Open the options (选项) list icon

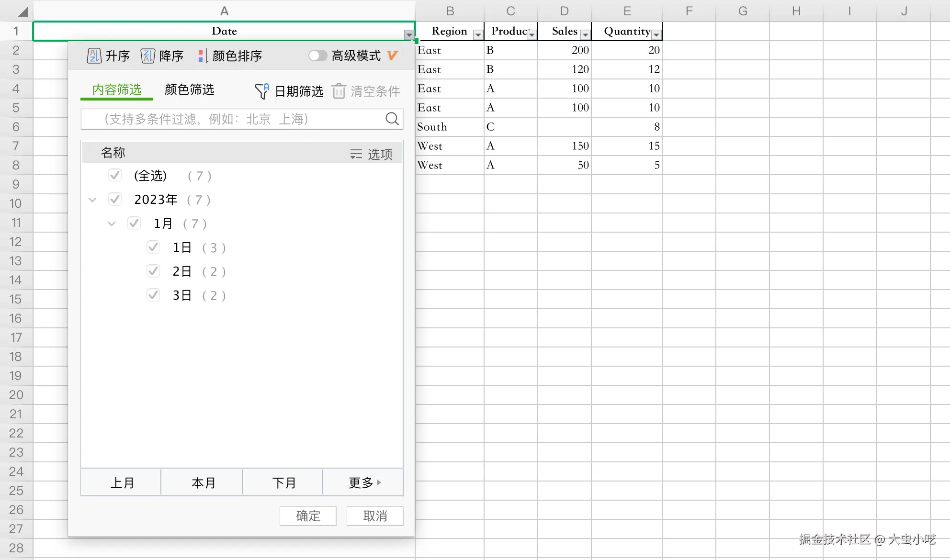point(356,154)
